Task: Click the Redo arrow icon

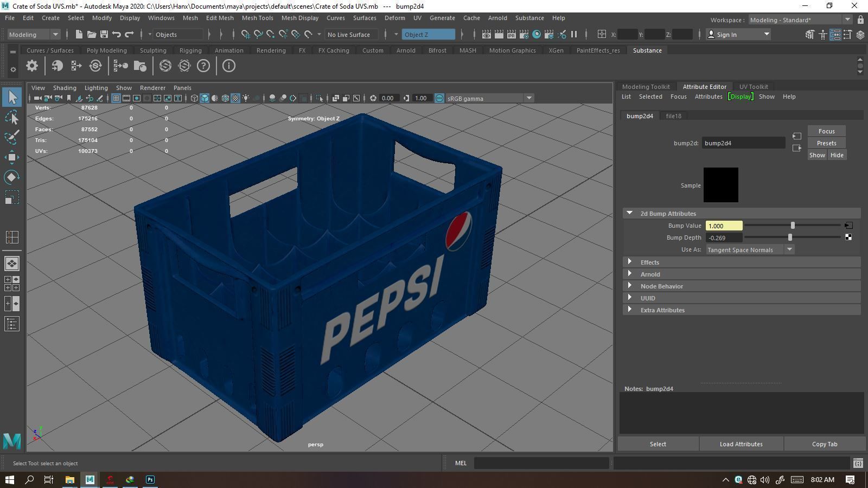Action: pyautogui.click(x=129, y=34)
